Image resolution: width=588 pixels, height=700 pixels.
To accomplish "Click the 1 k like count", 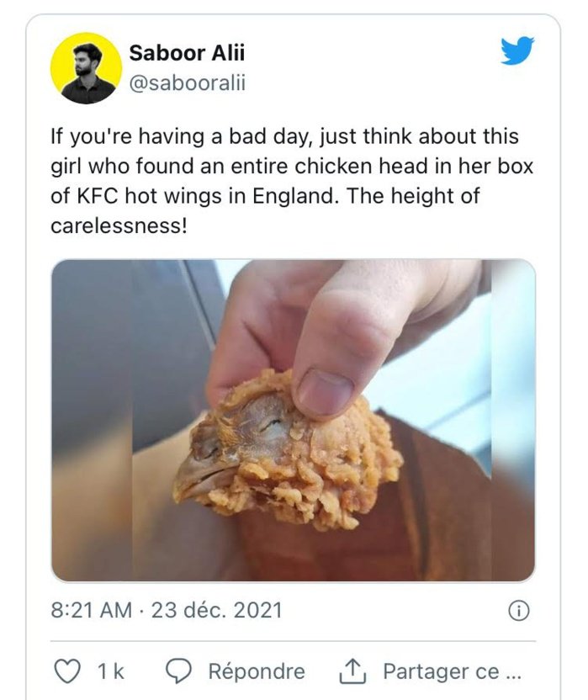I will (111, 671).
